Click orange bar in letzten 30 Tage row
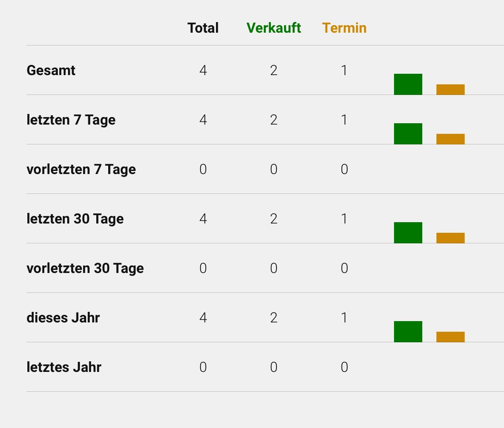The width and height of the screenshot is (504, 428). click(450, 238)
